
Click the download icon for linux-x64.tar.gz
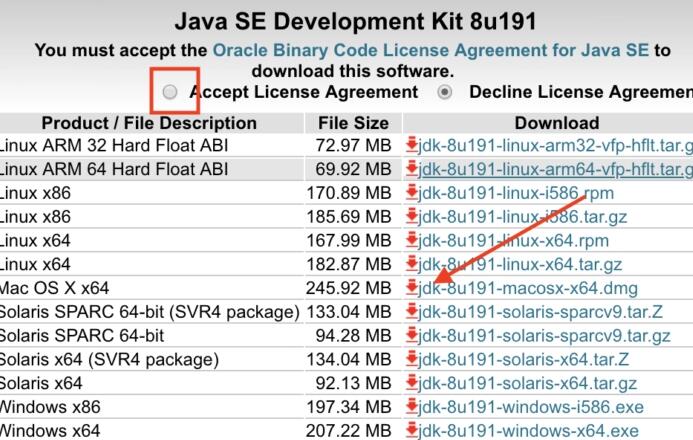(411, 264)
